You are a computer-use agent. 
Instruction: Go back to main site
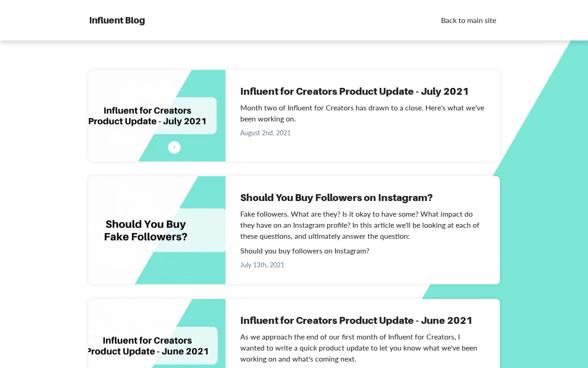pyautogui.click(x=469, y=20)
